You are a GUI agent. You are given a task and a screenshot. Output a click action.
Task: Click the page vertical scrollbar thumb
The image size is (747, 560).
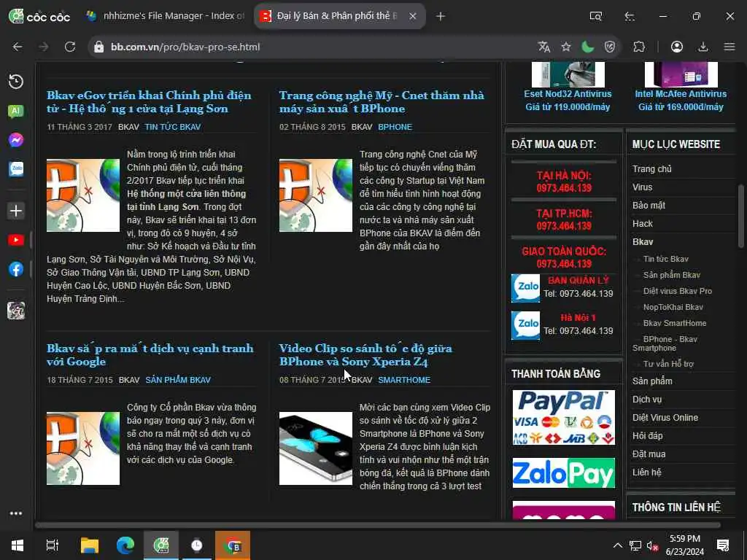(741, 215)
